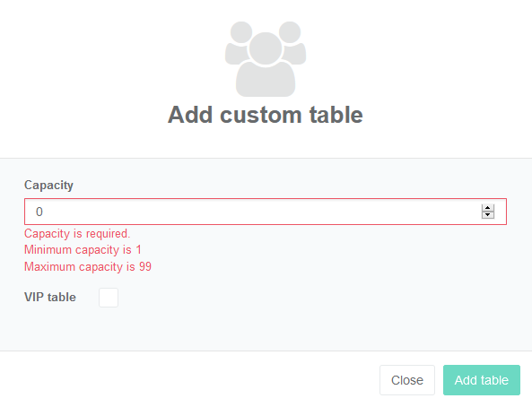Click the 'Add custom table' heading
This screenshot has width=532, height=407.
pyautogui.click(x=266, y=115)
